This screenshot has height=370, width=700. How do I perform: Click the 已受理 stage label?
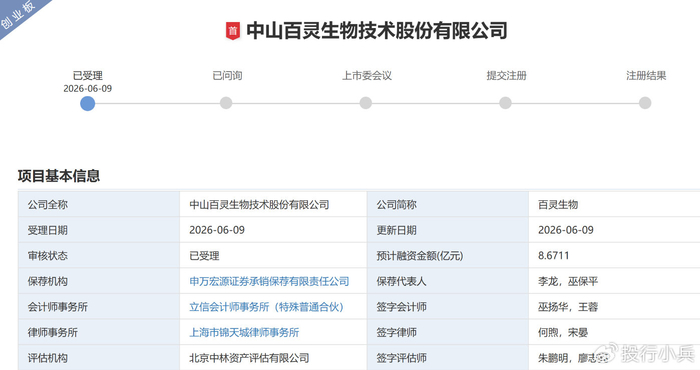88,75
